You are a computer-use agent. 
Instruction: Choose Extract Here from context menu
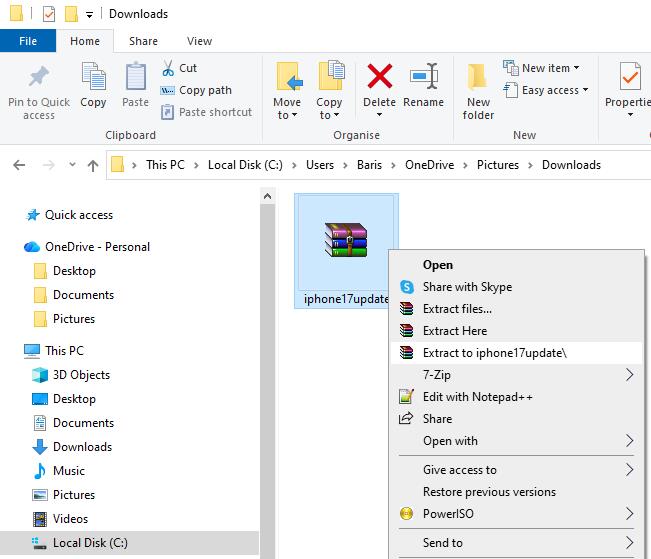click(x=454, y=331)
